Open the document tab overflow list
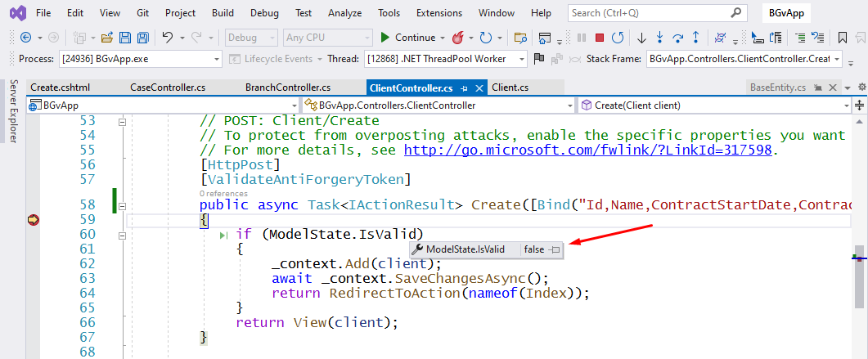The height and width of the screenshot is (359, 868). 848,88
